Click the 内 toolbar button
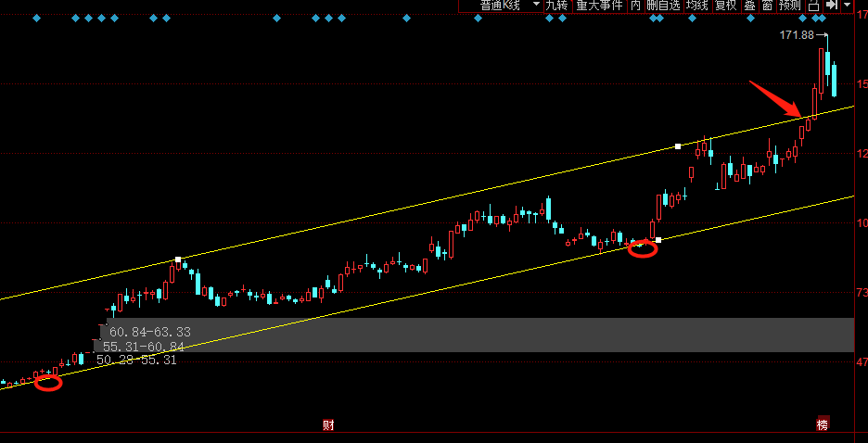Viewport: 868px width, 443px height. (635, 6)
